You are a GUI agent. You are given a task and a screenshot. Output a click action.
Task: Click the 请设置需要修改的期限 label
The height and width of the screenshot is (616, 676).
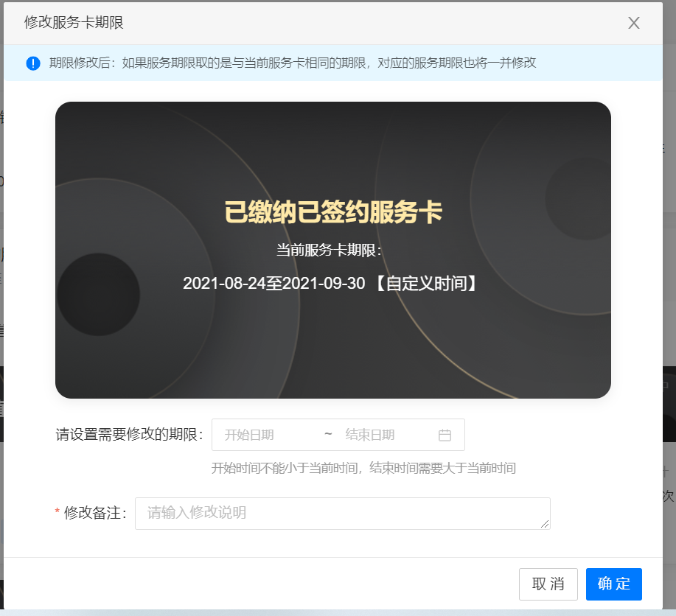click(x=129, y=435)
